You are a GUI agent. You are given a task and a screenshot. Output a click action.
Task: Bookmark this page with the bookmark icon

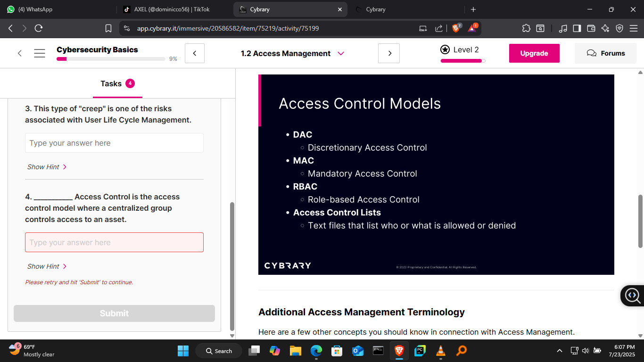pyautogui.click(x=108, y=28)
